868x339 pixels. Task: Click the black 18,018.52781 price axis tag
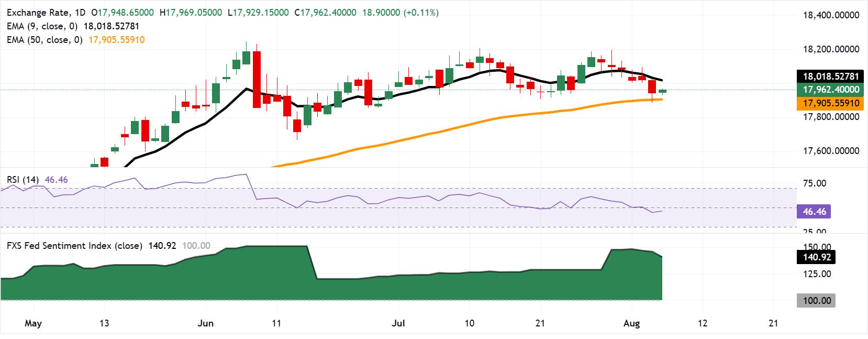click(x=830, y=76)
